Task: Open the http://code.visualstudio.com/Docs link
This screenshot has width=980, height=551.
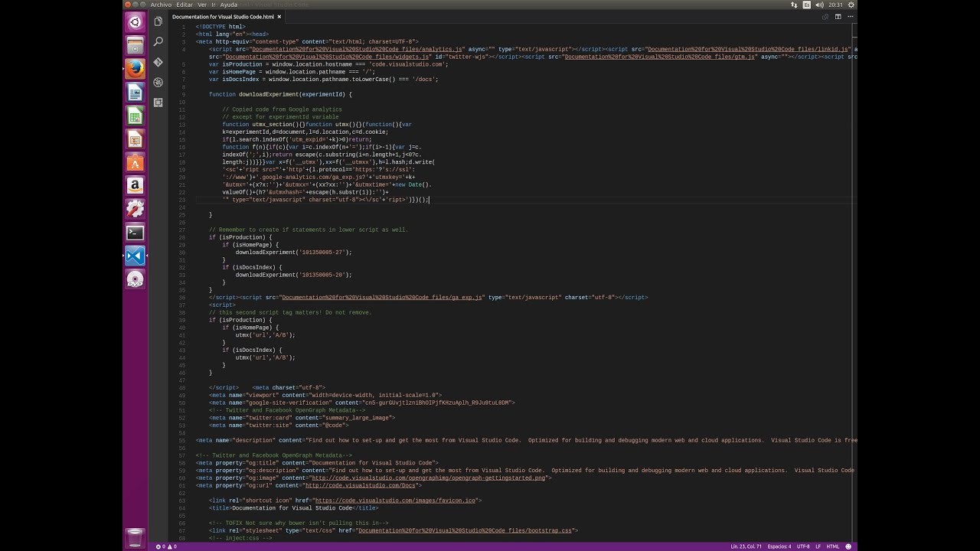Action: (361, 485)
